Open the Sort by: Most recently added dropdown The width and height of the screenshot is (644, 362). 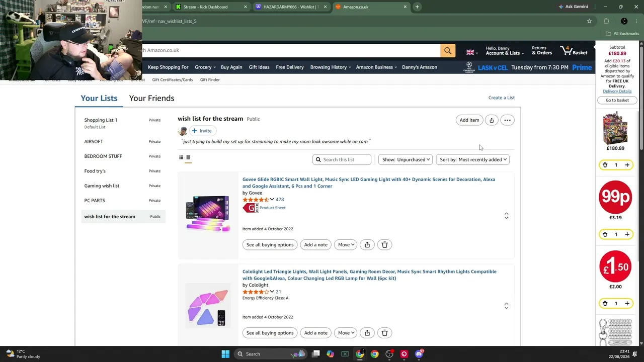coord(473,159)
